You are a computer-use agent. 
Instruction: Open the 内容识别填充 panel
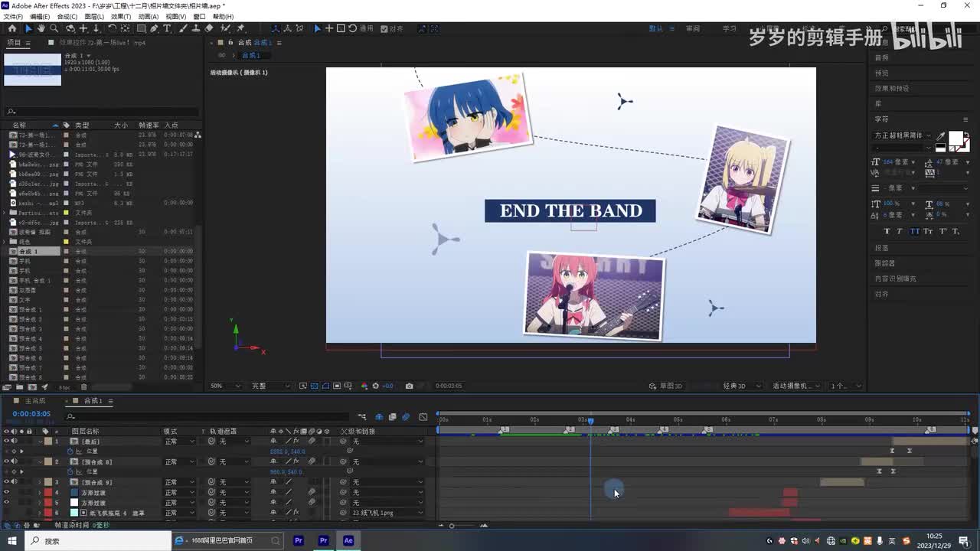click(895, 279)
